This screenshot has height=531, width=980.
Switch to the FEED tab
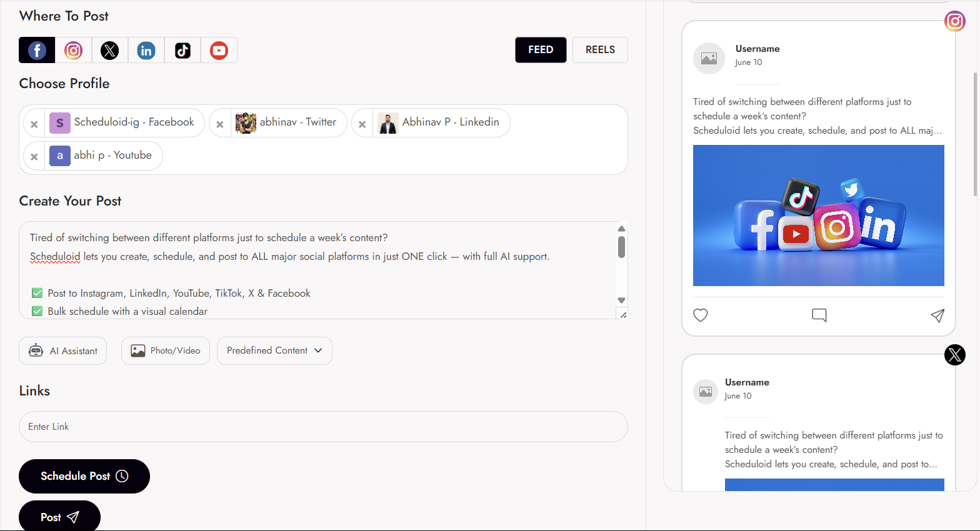541,50
